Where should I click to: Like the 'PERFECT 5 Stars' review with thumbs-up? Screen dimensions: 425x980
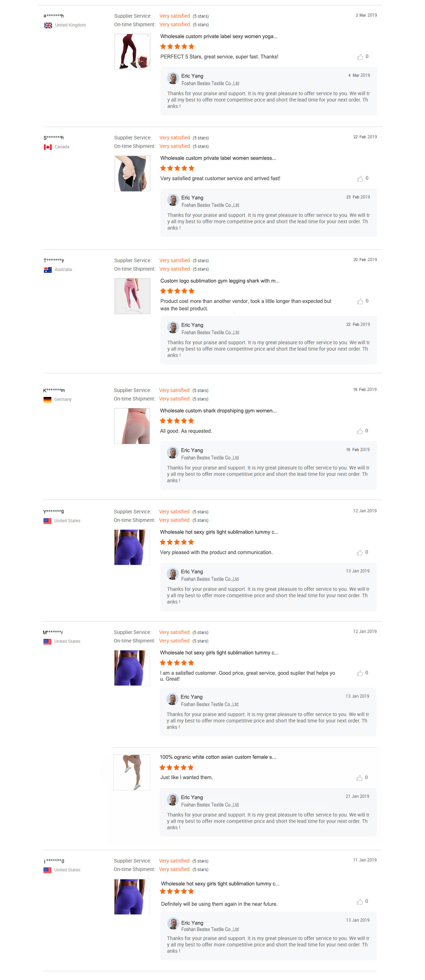click(359, 57)
